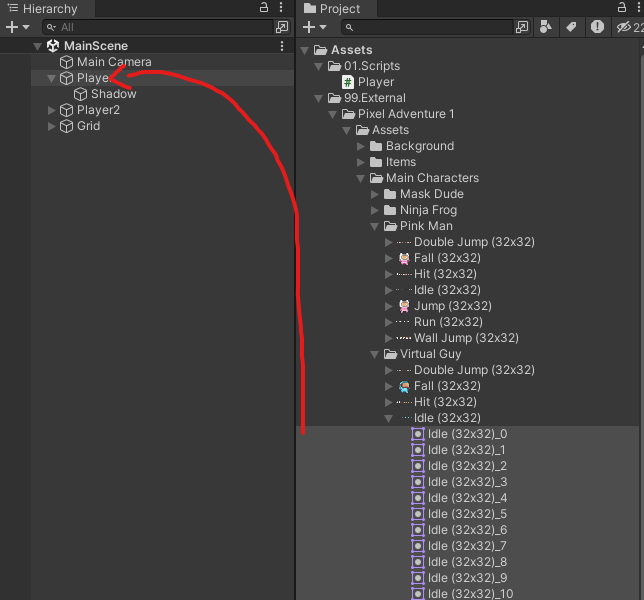644x600 pixels.
Task: Click Virtual Guy Fall (32x32) thumbnail
Action: (404, 386)
